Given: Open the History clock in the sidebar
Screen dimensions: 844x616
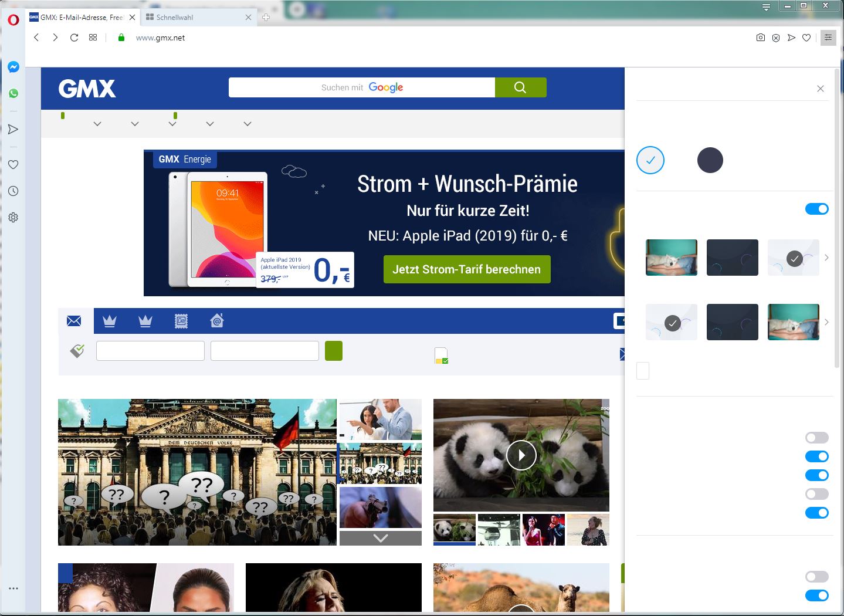Looking at the screenshot, I should (x=13, y=191).
